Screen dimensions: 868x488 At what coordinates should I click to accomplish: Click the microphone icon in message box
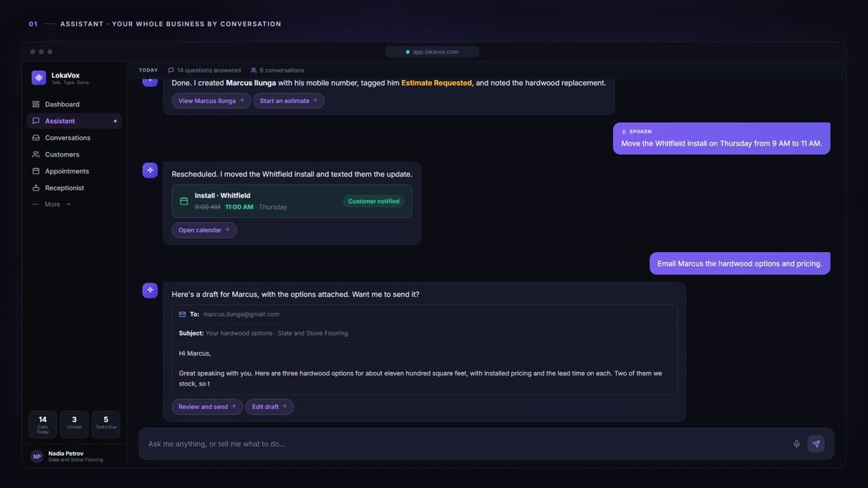(797, 444)
